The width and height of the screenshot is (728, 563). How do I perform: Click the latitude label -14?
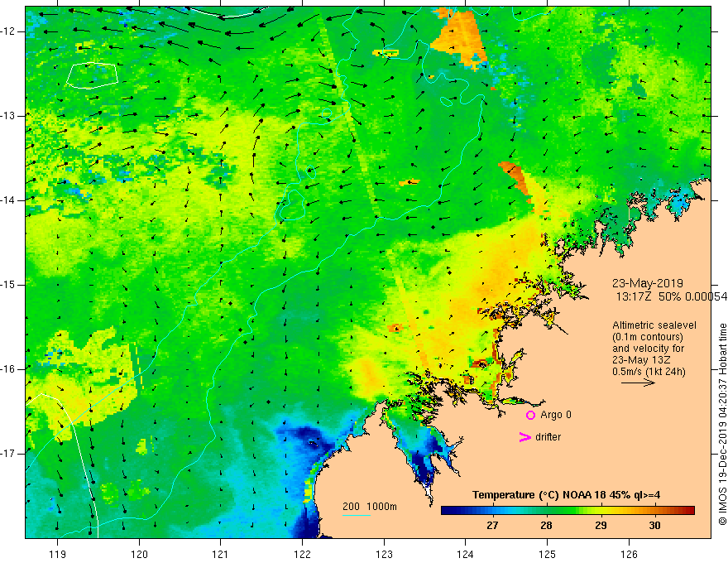(x=8, y=200)
